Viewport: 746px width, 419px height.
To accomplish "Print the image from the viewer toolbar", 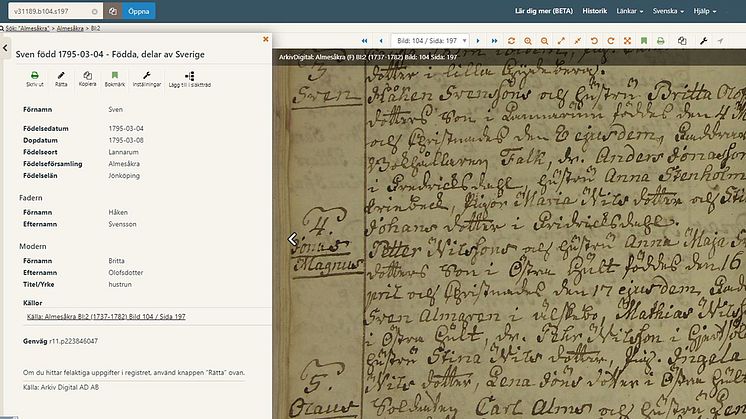I will 660,41.
